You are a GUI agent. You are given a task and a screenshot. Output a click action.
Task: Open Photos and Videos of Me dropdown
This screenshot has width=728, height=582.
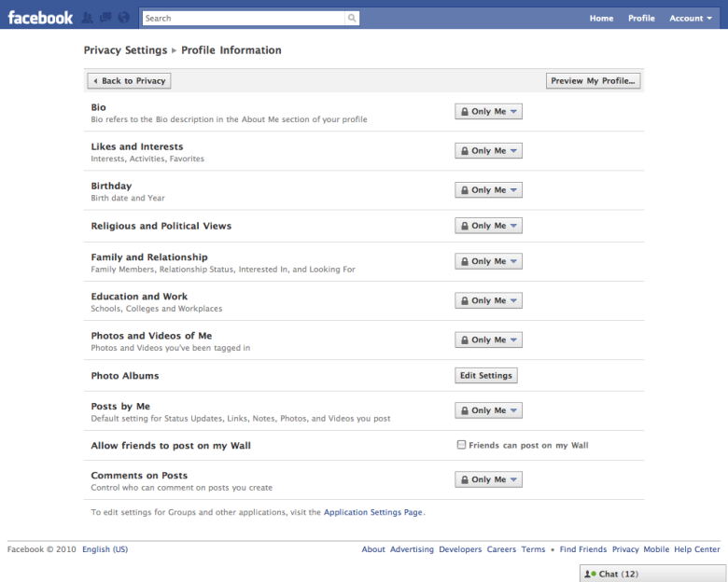pos(488,339)
